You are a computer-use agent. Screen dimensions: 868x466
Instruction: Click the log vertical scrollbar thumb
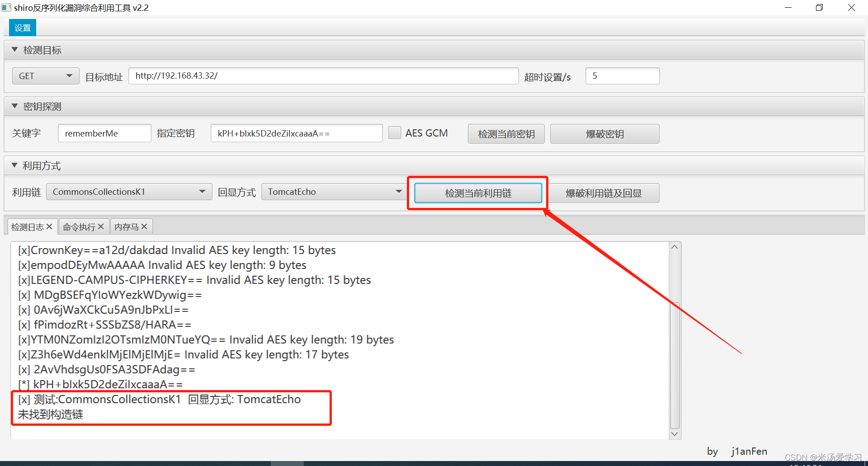click(x=675, y=365)
